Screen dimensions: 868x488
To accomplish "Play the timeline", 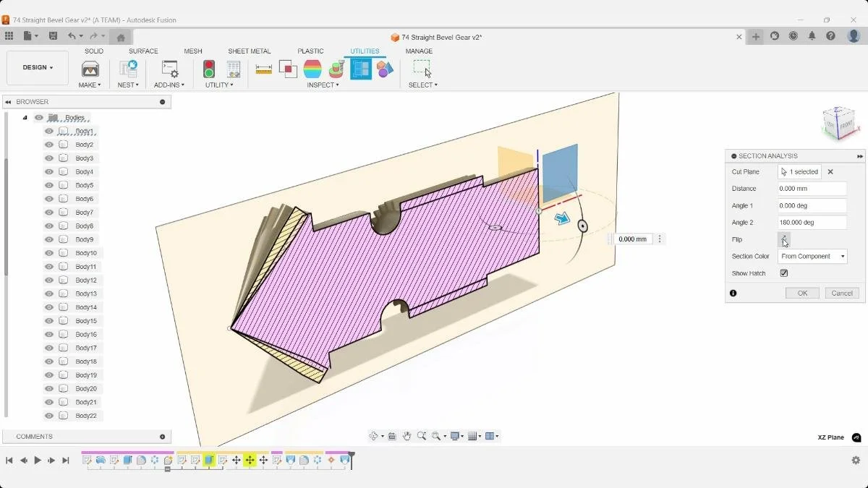I will point(38,460).
